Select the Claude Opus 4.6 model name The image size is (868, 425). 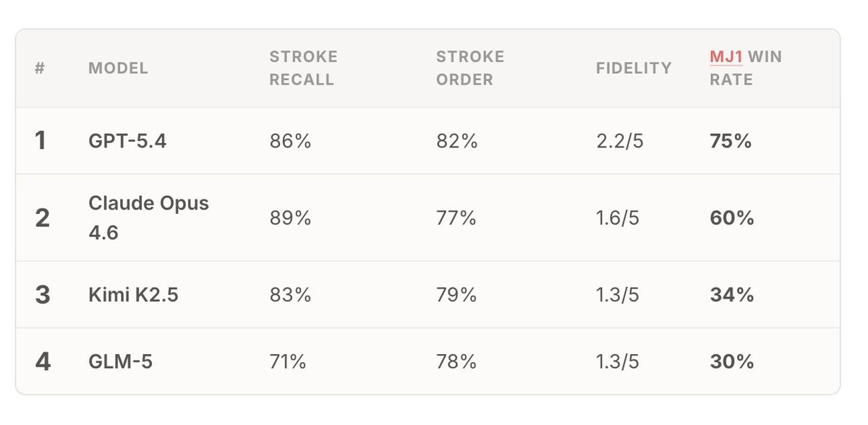click(148, 217)
